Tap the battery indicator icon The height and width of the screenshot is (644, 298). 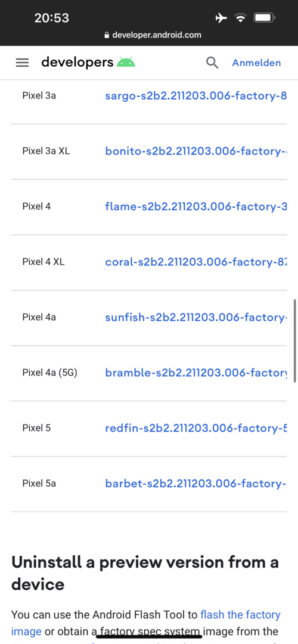coord(265,18)
